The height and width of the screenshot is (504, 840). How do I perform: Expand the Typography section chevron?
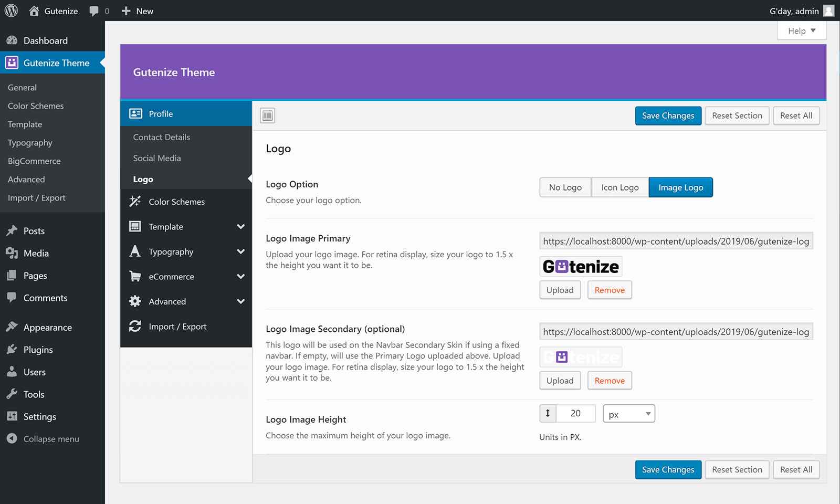[240, 252]
